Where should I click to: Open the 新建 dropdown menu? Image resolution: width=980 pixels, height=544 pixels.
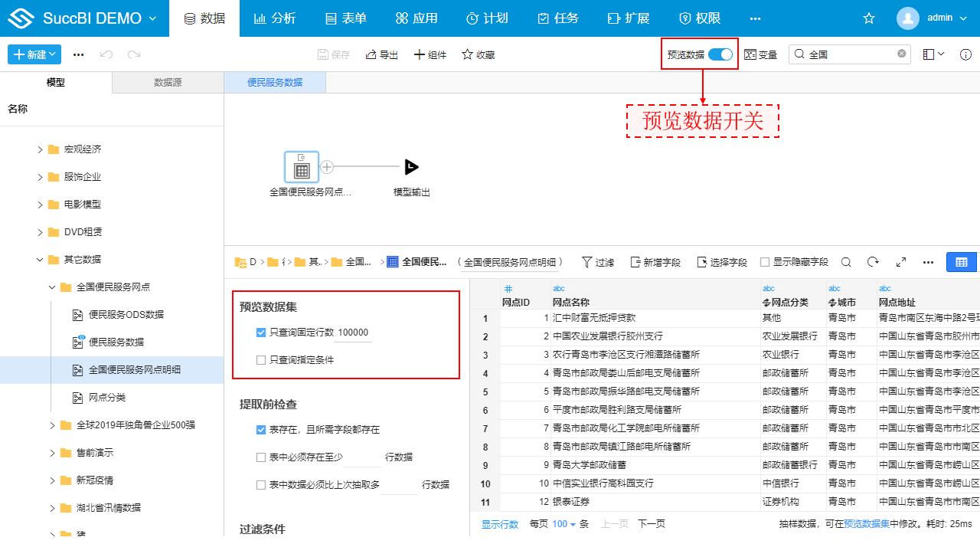[x=34, y=54]
